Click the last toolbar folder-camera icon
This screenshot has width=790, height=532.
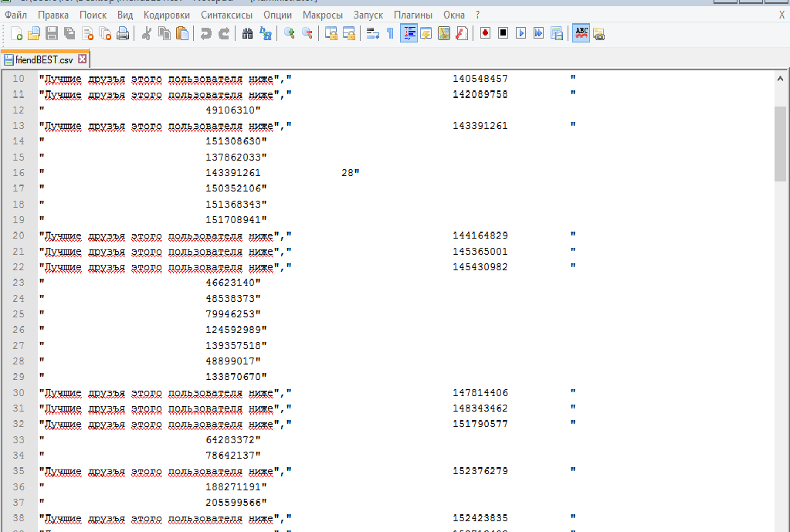[598, 34]
